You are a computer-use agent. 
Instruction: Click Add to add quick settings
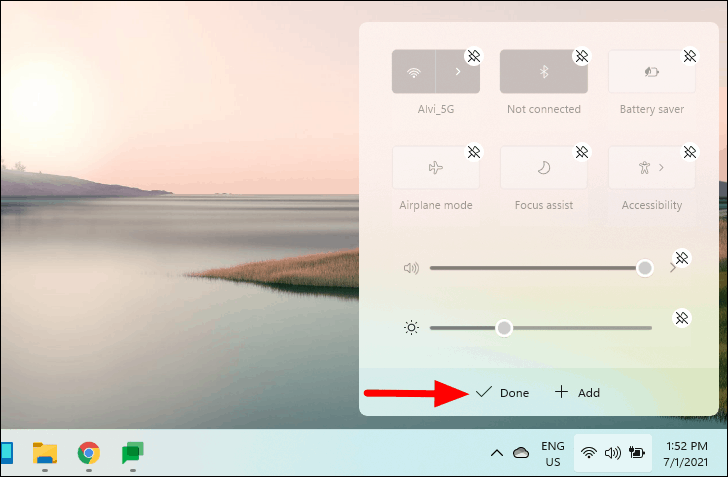[x=578, y=393]
